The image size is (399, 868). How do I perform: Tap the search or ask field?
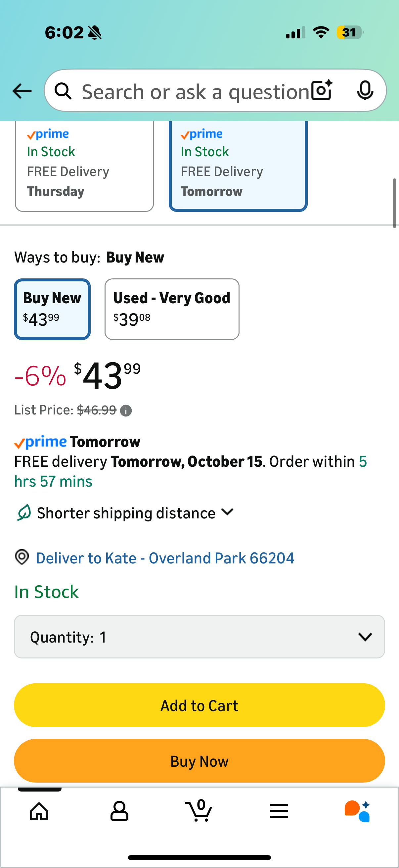click(195, 91)
